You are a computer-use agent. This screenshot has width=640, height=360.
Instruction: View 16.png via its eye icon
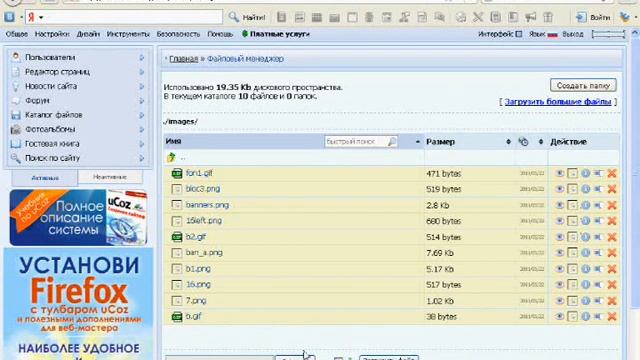click(560, 284)
